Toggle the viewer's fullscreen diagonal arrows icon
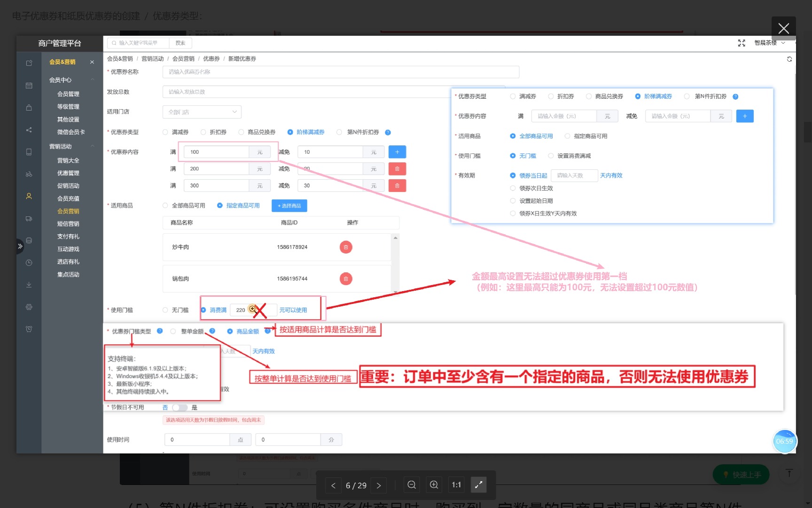 pos(478,485)
